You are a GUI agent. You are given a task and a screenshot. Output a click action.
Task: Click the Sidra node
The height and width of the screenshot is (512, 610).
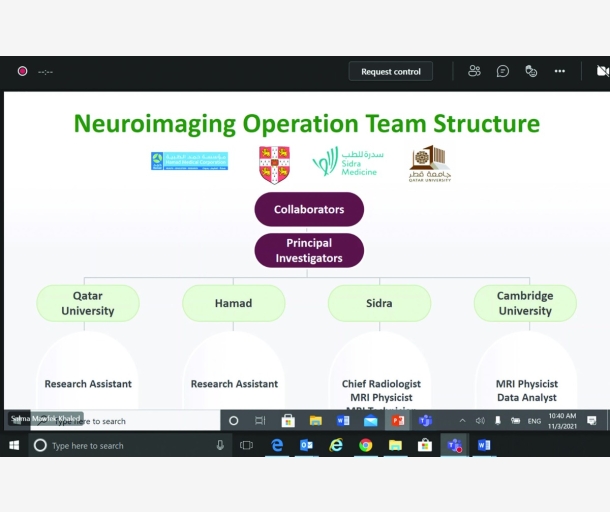[379, 303]
